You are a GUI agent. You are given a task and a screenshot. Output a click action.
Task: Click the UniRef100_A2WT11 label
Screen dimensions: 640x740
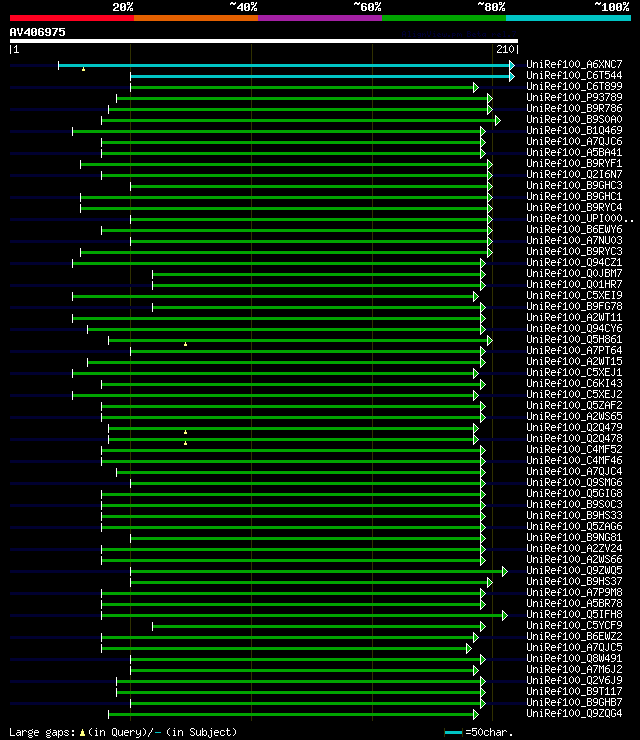pyautogui.click(x=574, y=317)
